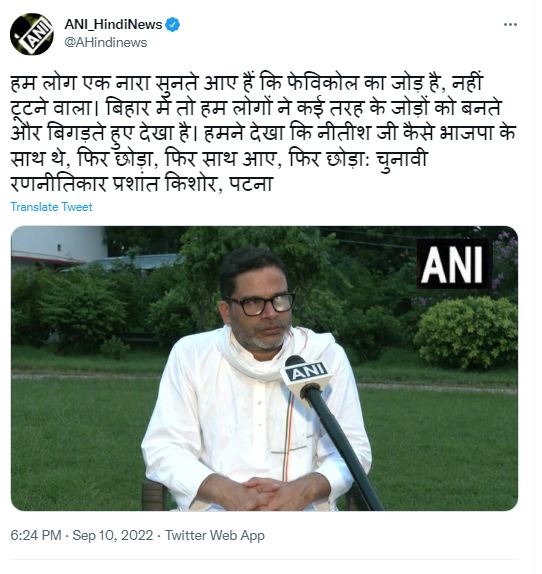Open the three-dot more options menu

tap(510, 25)
